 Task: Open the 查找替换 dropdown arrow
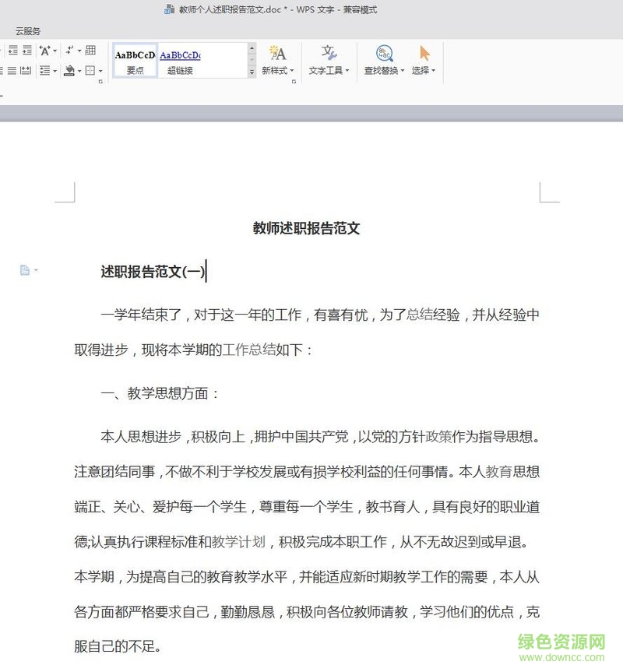click(x=402, y=70)
